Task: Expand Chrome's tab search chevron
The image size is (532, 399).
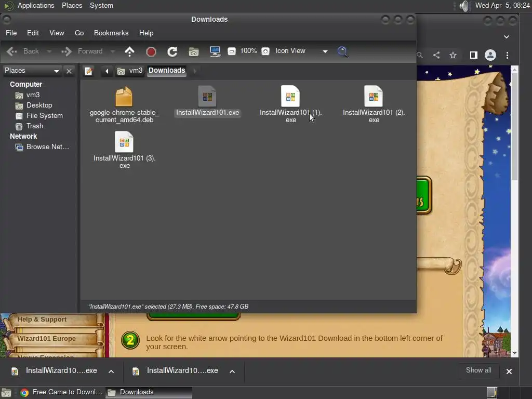Action: pos(507,37)
